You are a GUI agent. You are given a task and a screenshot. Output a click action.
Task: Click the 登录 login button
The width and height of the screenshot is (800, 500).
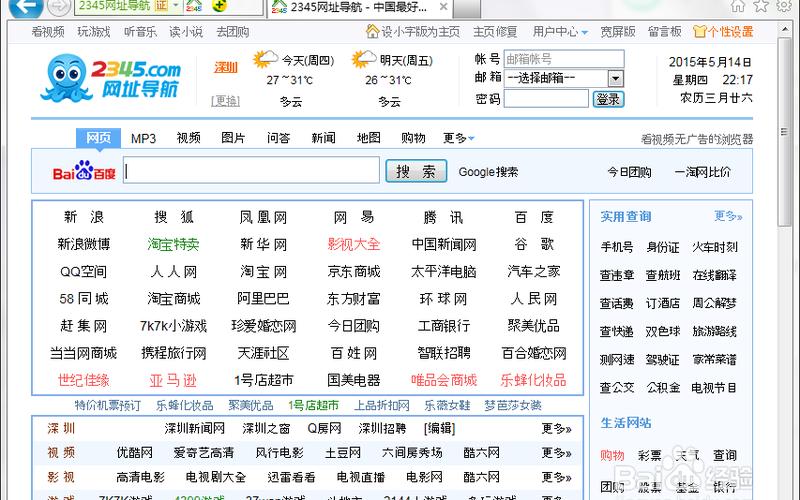608,99
